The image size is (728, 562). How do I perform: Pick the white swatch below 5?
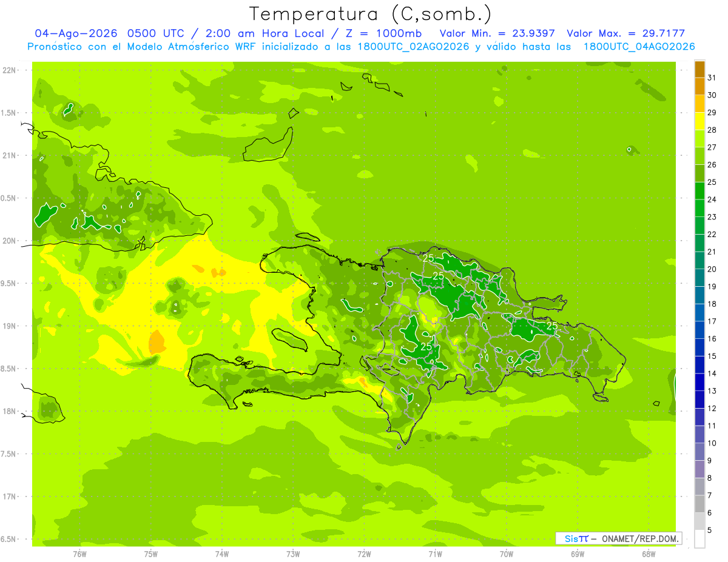pos(699,538)
